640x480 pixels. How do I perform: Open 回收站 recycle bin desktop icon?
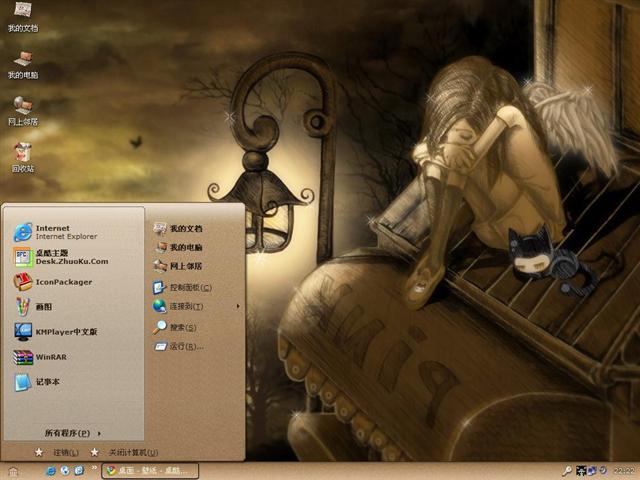(x=23, y=158)
